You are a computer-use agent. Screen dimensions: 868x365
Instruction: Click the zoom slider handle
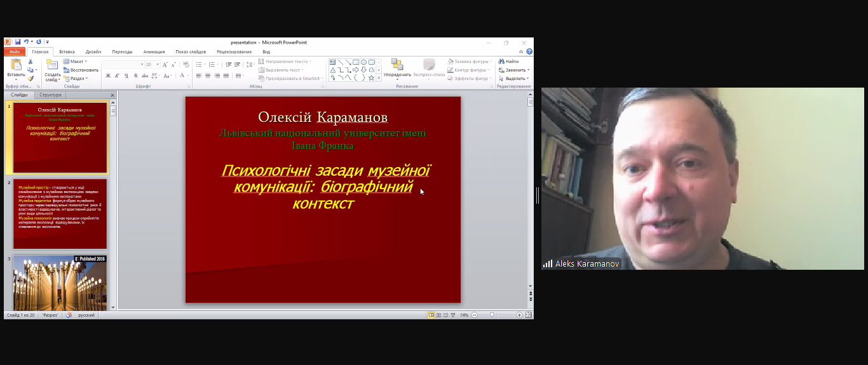[492, 315]
